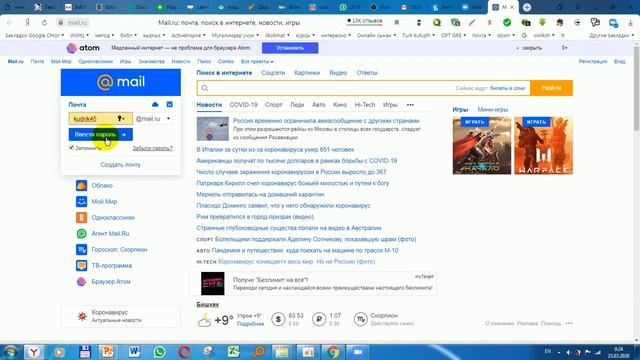The width and height of the screenshot is (640, 360).
Task: Click the web search input field
Action: 363,88
